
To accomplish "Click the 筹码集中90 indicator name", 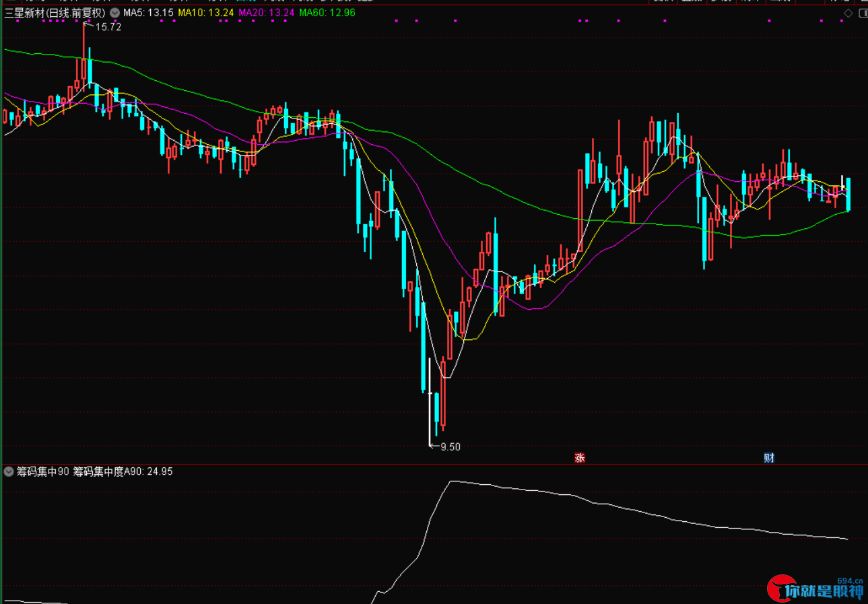I will click(43, 471).
